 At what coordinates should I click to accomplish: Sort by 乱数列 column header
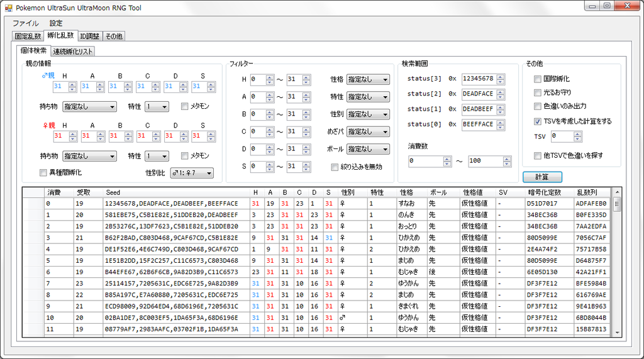point(592,192)
